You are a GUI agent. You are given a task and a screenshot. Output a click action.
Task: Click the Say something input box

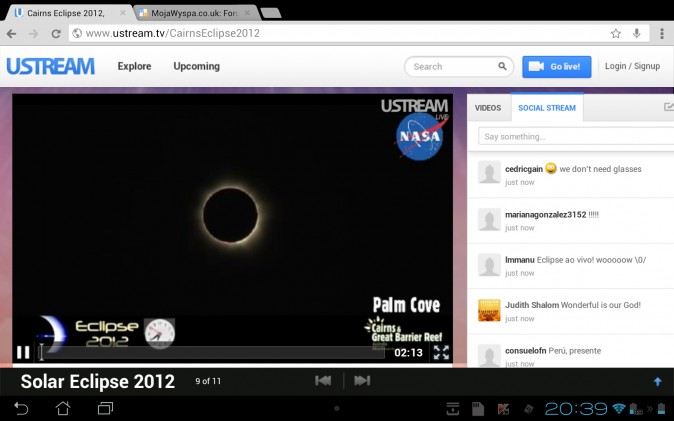(576, 137)
